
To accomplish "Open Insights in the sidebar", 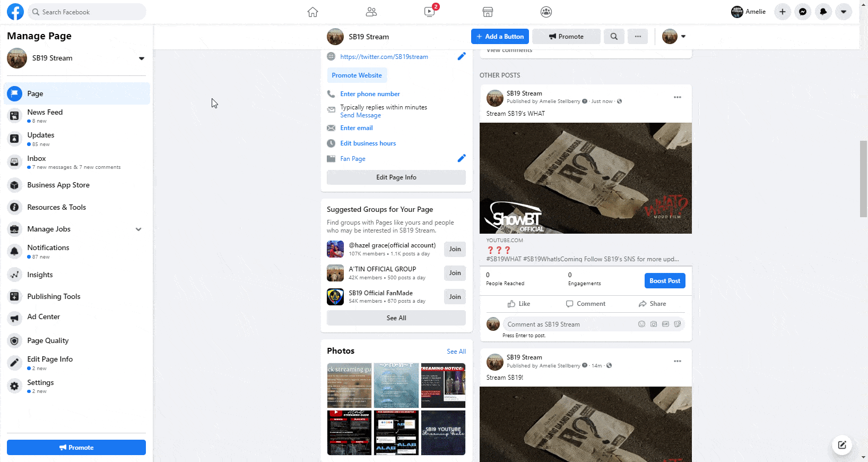I will (77, 275).
